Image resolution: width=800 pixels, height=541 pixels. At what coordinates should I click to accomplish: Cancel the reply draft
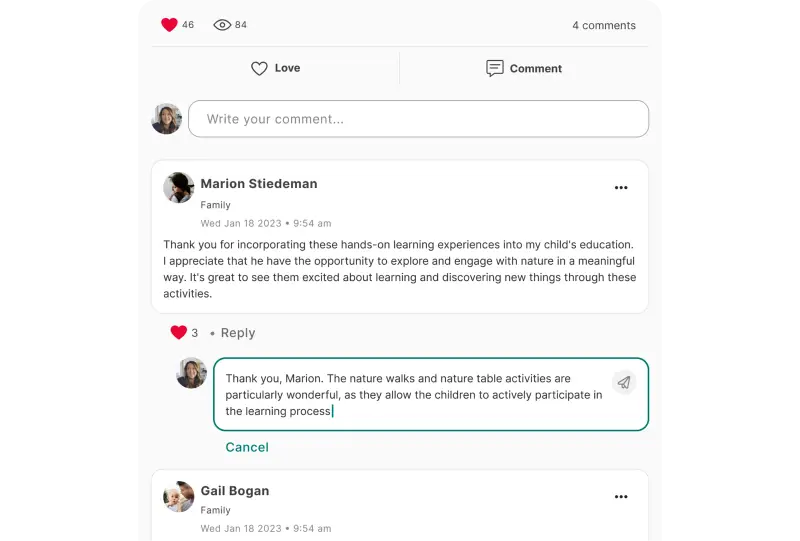247,447
